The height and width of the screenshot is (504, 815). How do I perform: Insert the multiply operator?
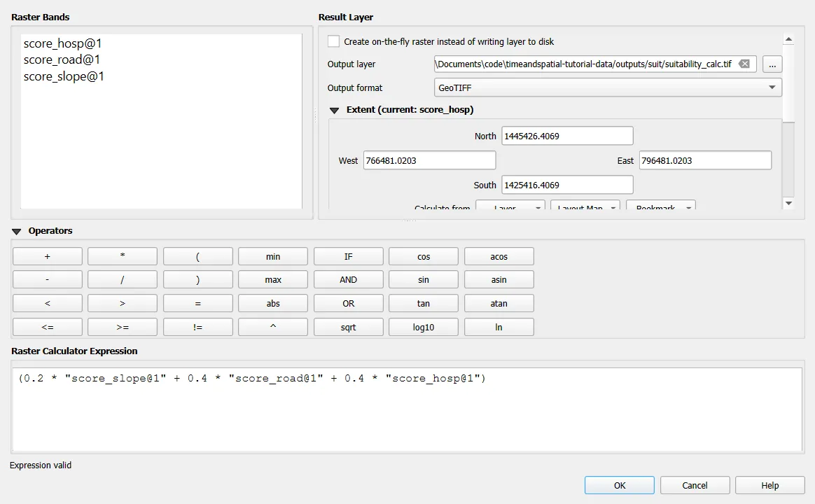[122, 256]
